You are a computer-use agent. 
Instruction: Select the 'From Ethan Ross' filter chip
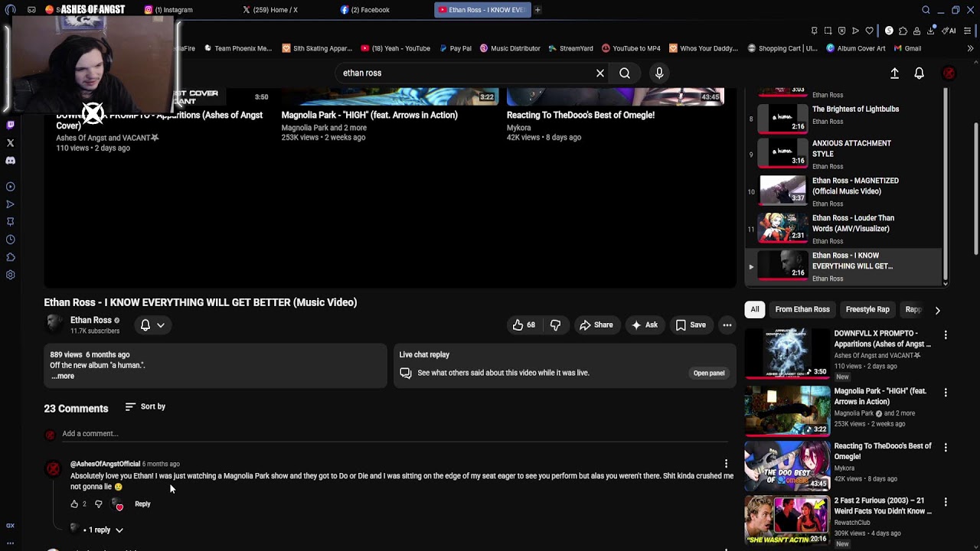[802, 309]
